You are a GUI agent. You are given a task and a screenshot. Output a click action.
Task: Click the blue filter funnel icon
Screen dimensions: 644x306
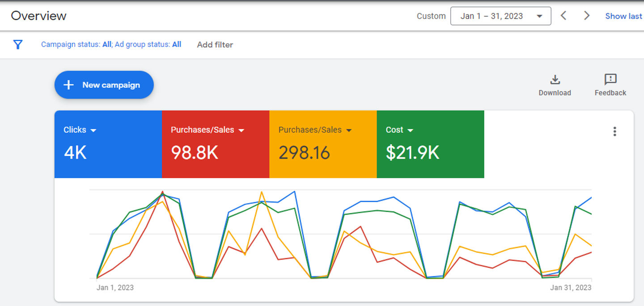click(x=18, y=45)
